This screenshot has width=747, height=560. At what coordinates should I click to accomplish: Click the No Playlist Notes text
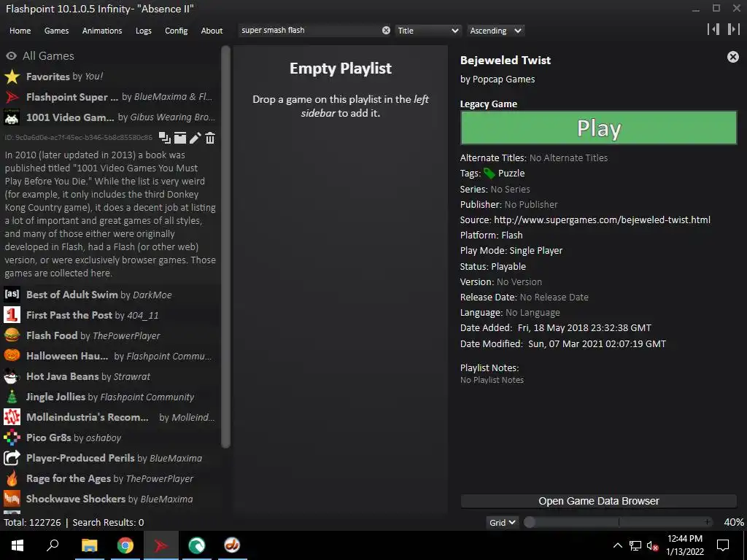pyautogui.click(x=492, y=380)
